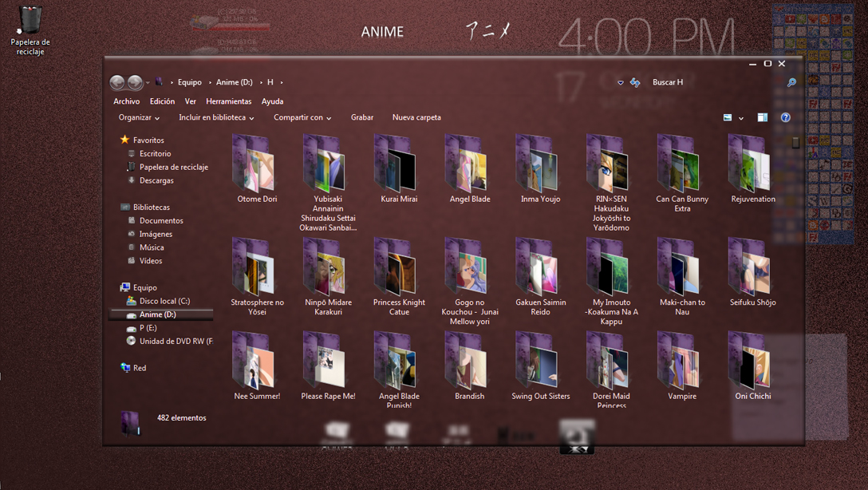Change view with the view icon
The height and width of the screenshot is (490, 868).
coord(728,117)
